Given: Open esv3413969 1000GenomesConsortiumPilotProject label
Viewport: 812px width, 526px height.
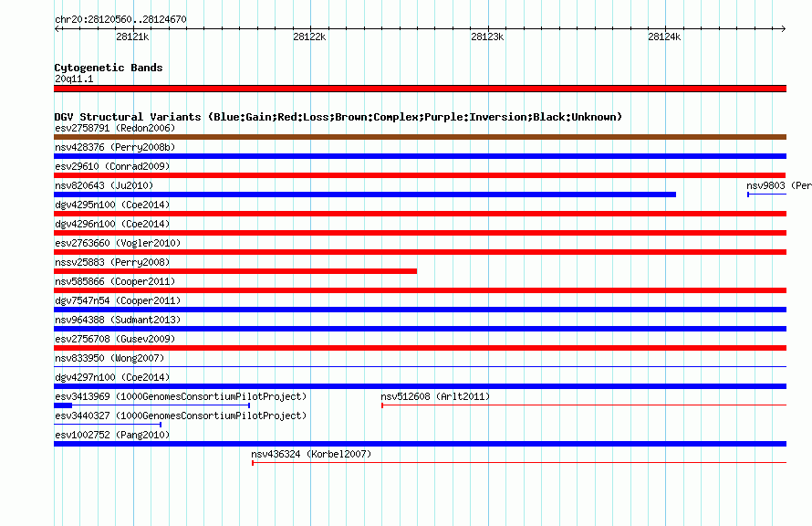Looking at the screenshot, I should [181, 396].
